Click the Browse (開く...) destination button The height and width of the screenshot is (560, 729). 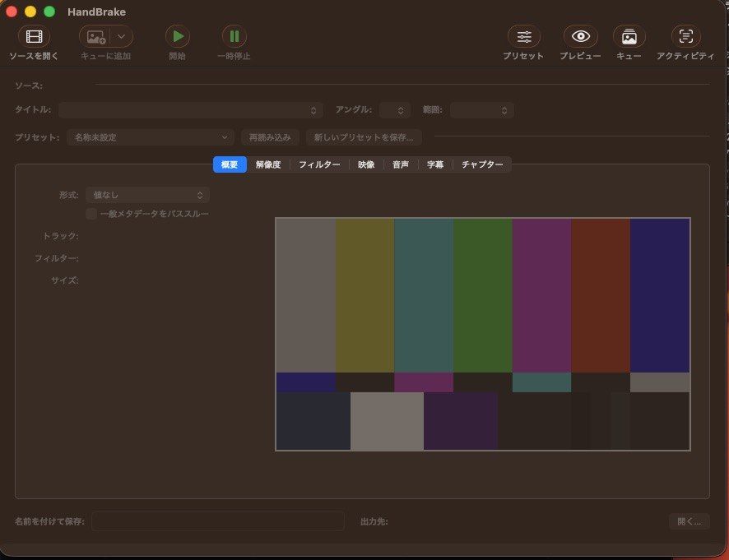point(689,521)
